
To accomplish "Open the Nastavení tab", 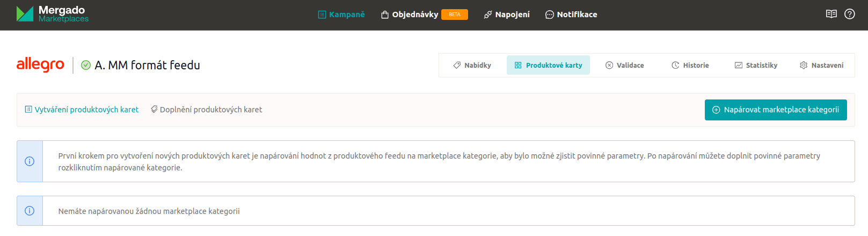I will pos(821,65).
